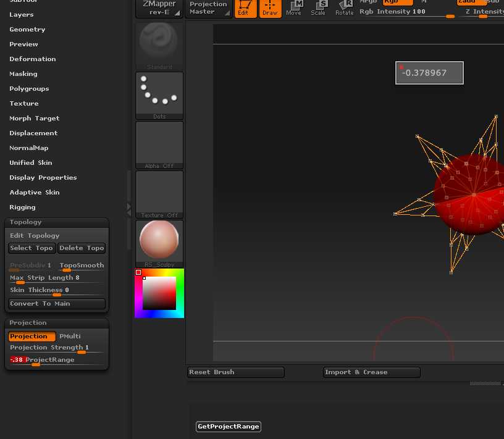Collapse the Topology panel header
This screenshot has width=504, height=439.
tap(26, 222)
